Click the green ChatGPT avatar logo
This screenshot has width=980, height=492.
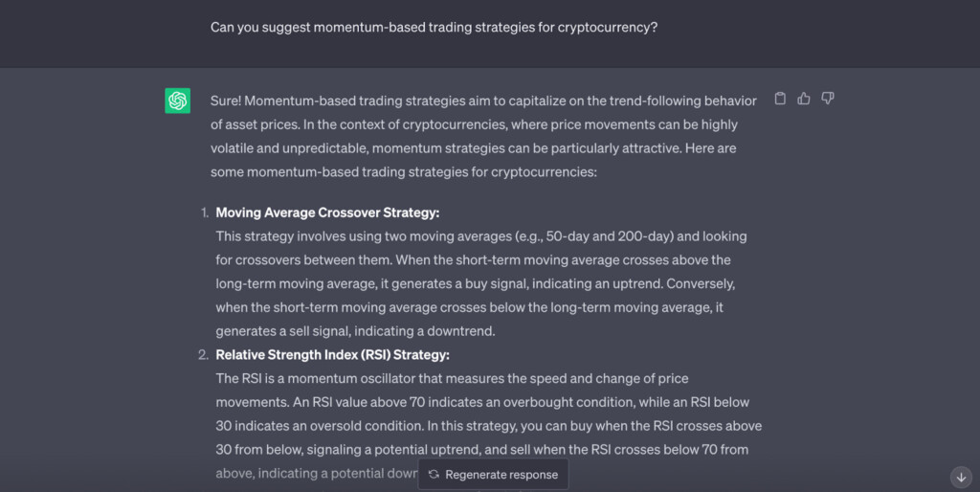pyautogui.click(x=177, y=101)
